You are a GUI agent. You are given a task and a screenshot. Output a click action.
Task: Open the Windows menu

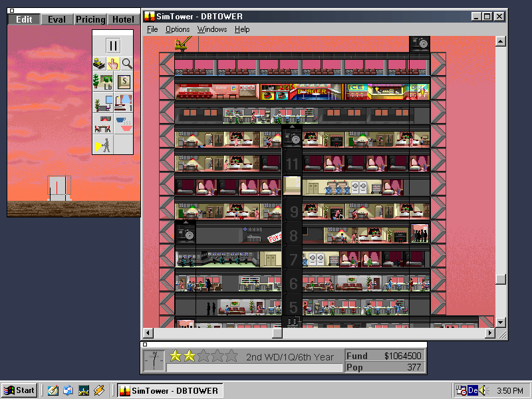click(212, 29)
